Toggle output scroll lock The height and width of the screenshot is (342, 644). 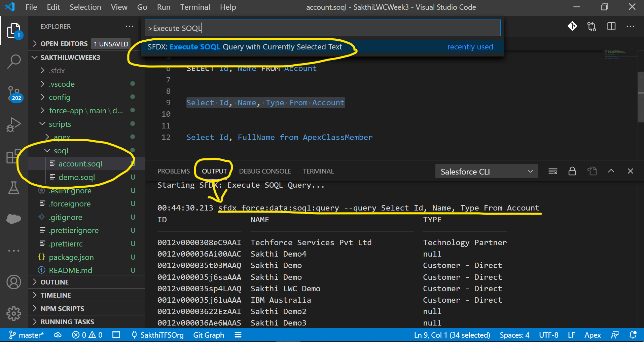pos(572,171)
